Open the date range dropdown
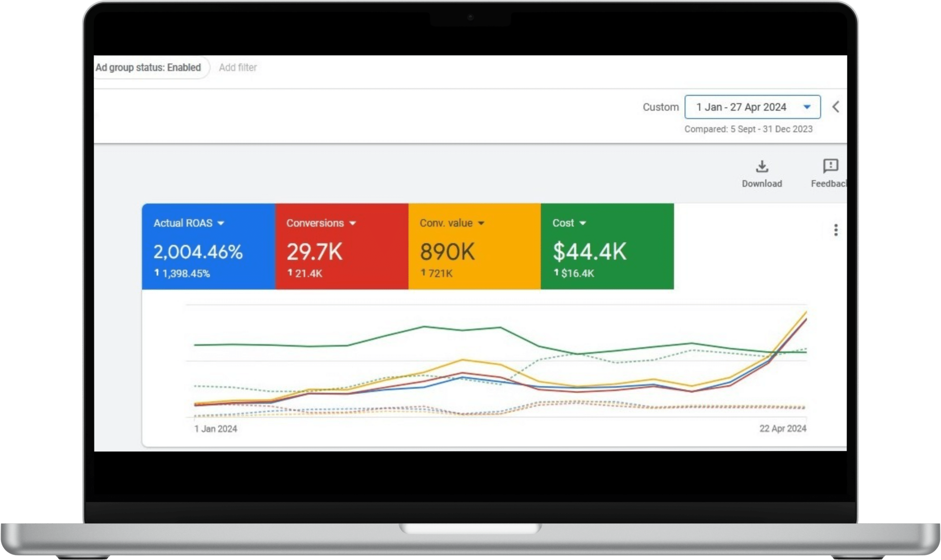 coord(752,107)
